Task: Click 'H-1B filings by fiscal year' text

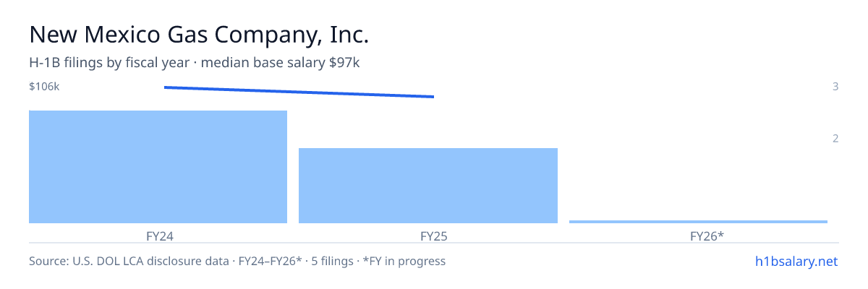Action: (x=109, y=63)
